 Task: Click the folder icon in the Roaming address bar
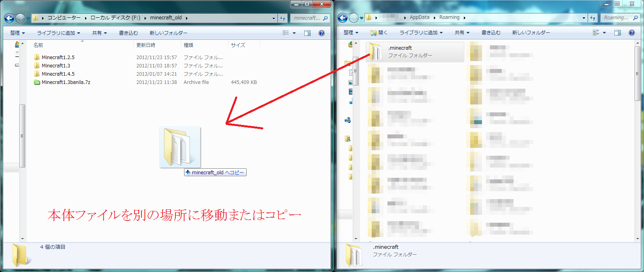pyautogui.click(x=369, y=18)
